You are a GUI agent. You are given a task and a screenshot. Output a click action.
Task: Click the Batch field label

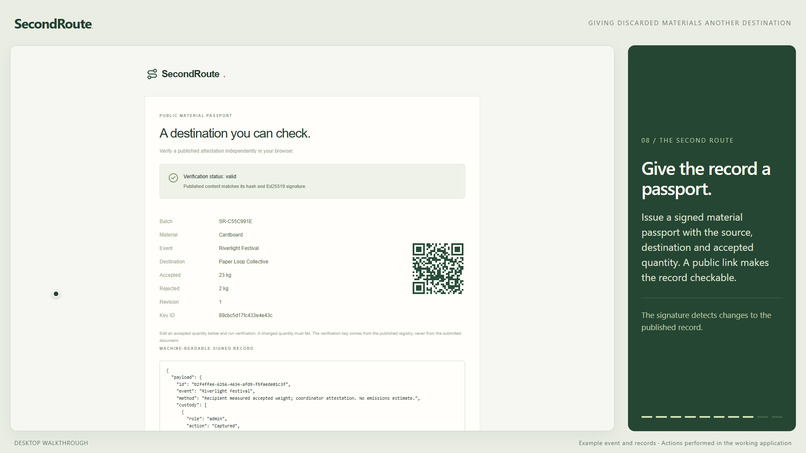click(x=166, y=222)
